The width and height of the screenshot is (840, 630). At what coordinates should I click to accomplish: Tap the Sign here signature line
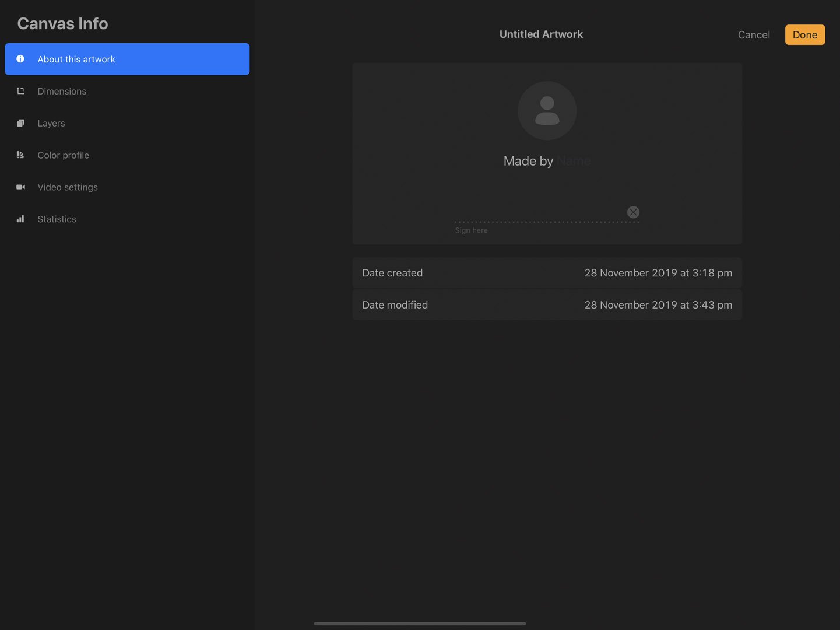pyautogui.click(x=547, y=222)
